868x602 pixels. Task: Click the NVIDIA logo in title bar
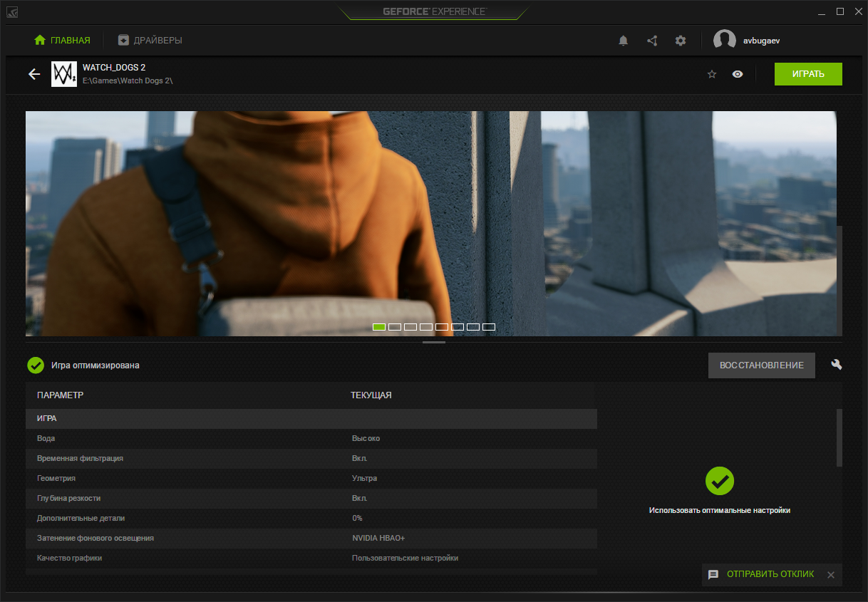pyautogui.click(x=13, y=11)
